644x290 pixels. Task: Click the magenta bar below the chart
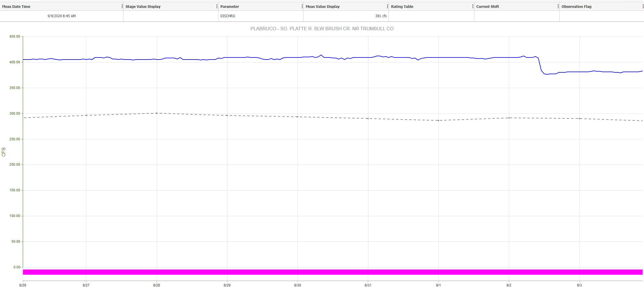pyautogui.click(x=333, y=272)
